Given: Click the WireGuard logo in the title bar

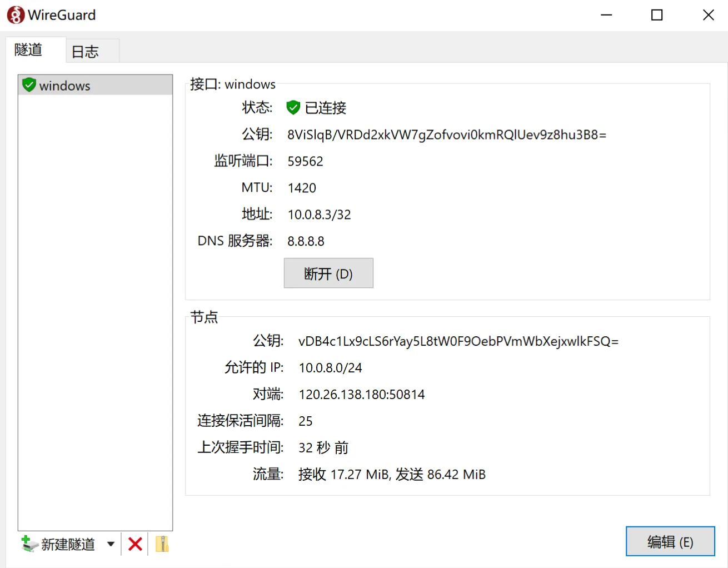Looking at the screenshot, I should pyautogui.click(x=16, y=15).
